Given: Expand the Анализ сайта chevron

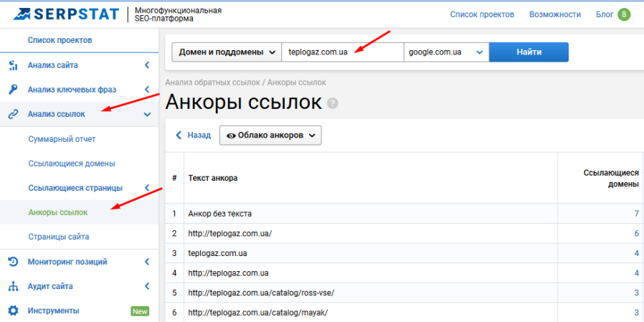Looking at the screenshot, I should coord(147,65).
